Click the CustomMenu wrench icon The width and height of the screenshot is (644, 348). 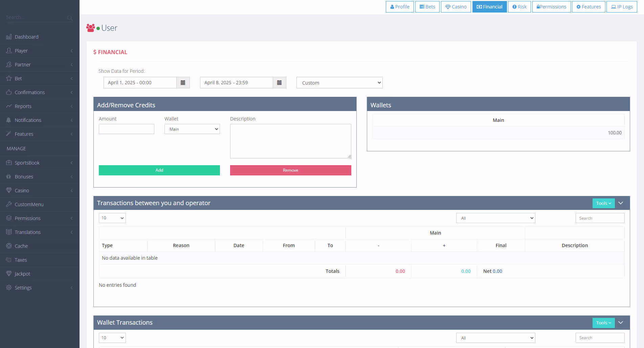tap(9, 204)
